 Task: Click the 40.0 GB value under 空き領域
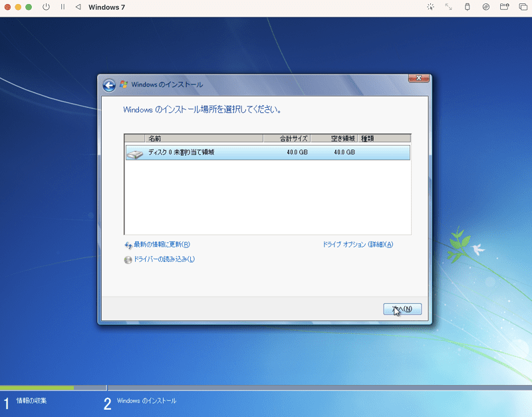point(344,152)
